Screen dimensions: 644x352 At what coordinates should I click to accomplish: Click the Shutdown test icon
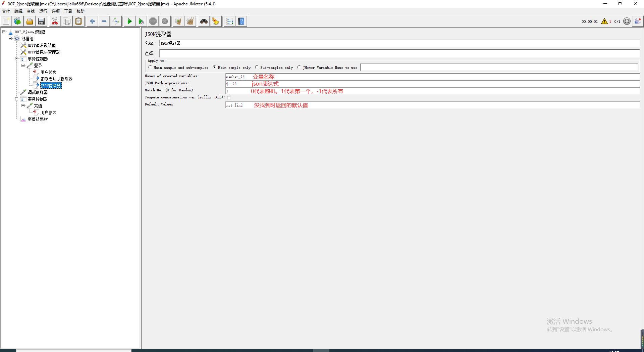[x=165, y=21]
